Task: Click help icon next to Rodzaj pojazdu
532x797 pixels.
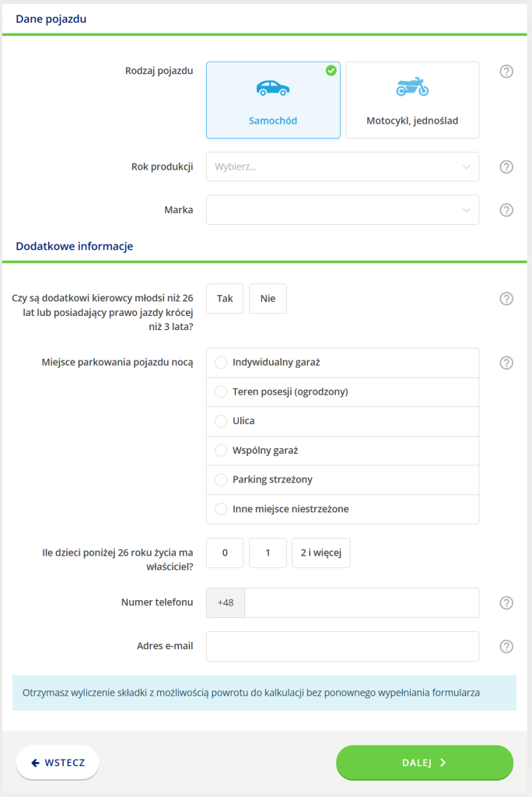Action: (506, 72)
